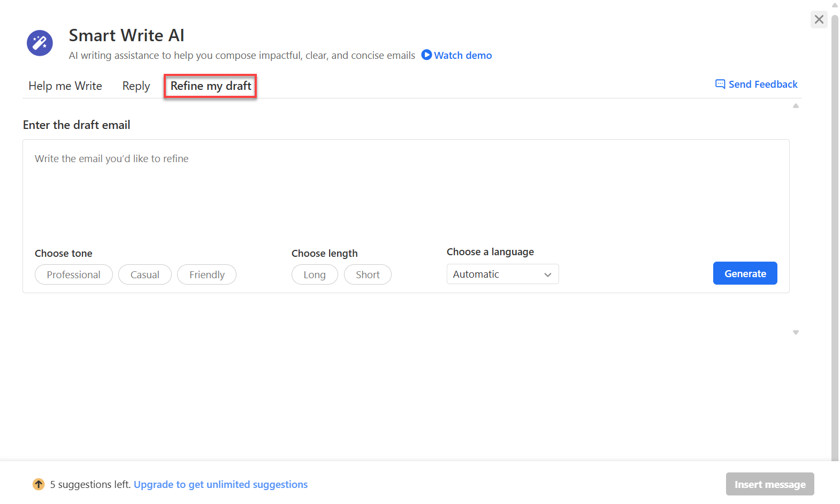Click the Send Feedback chat icon
This screenshot has height=504, width=840.
pos(720,84)
